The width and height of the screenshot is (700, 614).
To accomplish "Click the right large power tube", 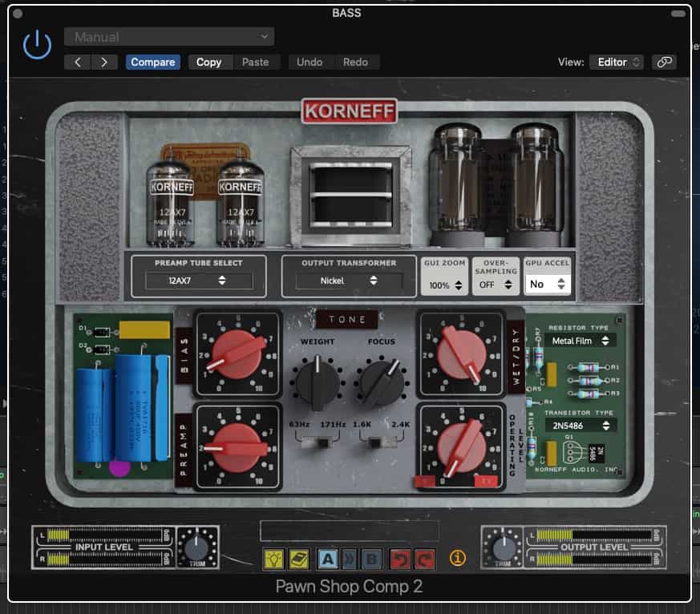I will pos(535,184).
